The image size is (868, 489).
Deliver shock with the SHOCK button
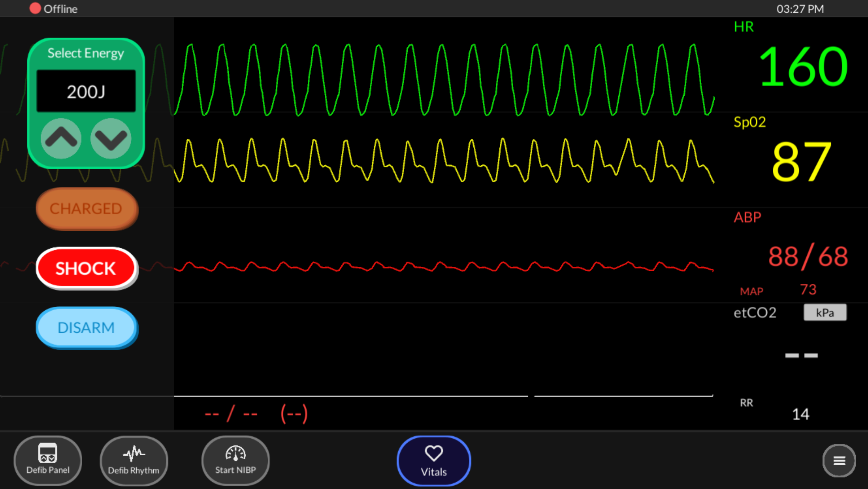[86, 268]
